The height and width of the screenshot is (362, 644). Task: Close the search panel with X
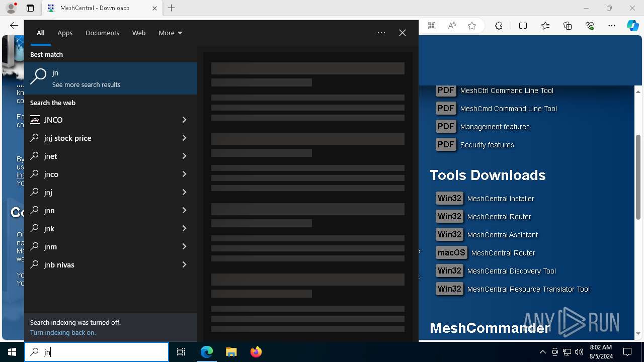(x=403, y=33)
